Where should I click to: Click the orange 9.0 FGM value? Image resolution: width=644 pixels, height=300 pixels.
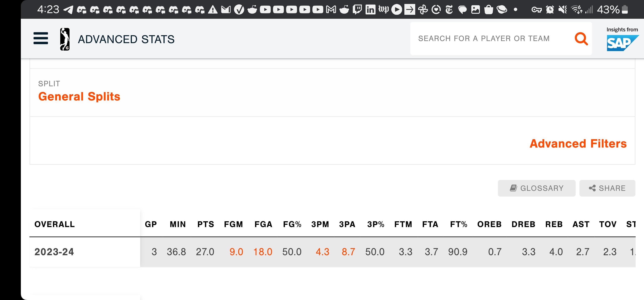(236, 252)
